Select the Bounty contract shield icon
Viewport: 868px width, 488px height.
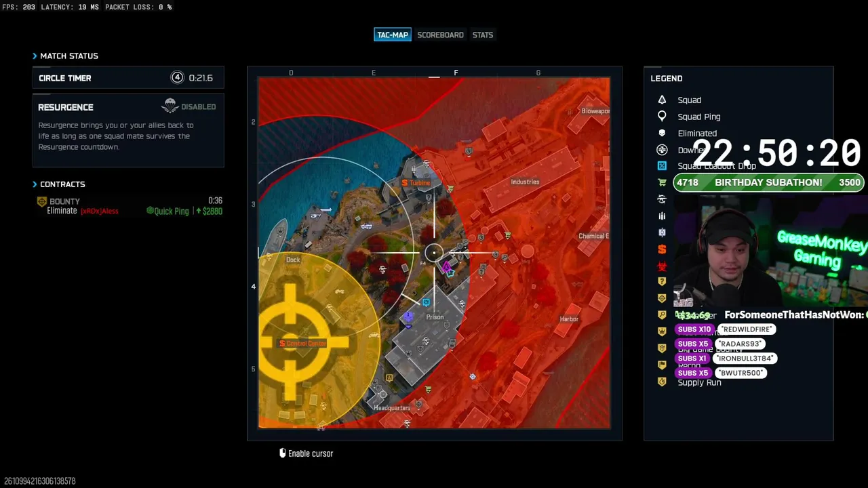coord(41,202)
